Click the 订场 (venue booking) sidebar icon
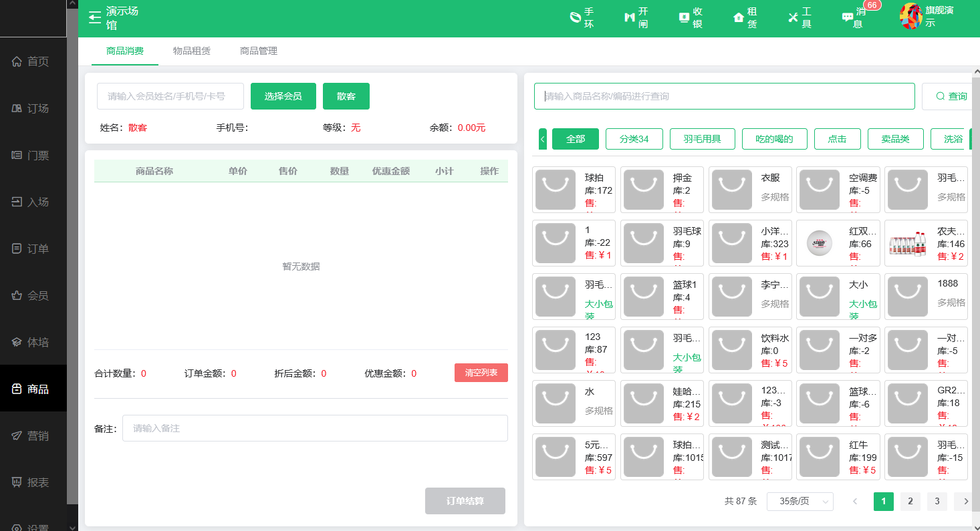980x531 pixels. 31,108
